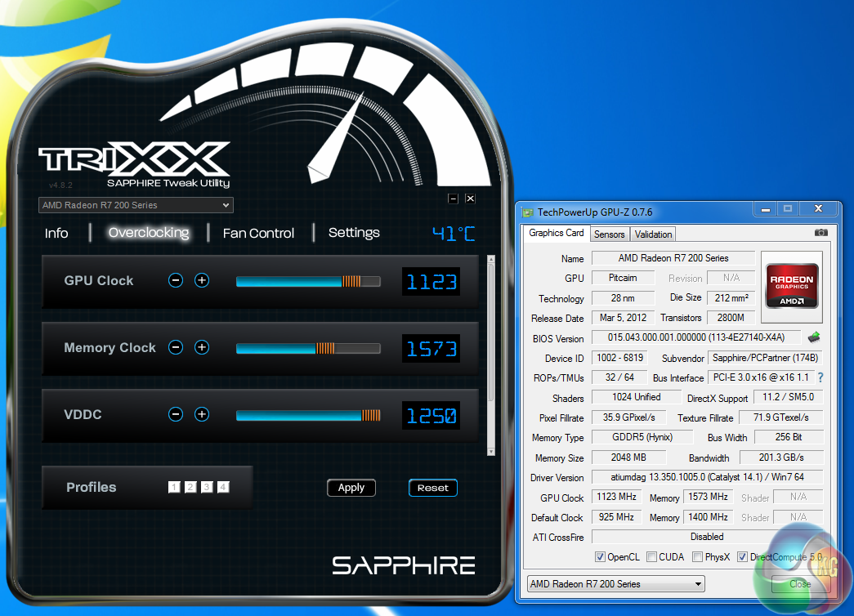
Task: Decrease GPU Clock with minus button
Action: (x=176, y=280)
